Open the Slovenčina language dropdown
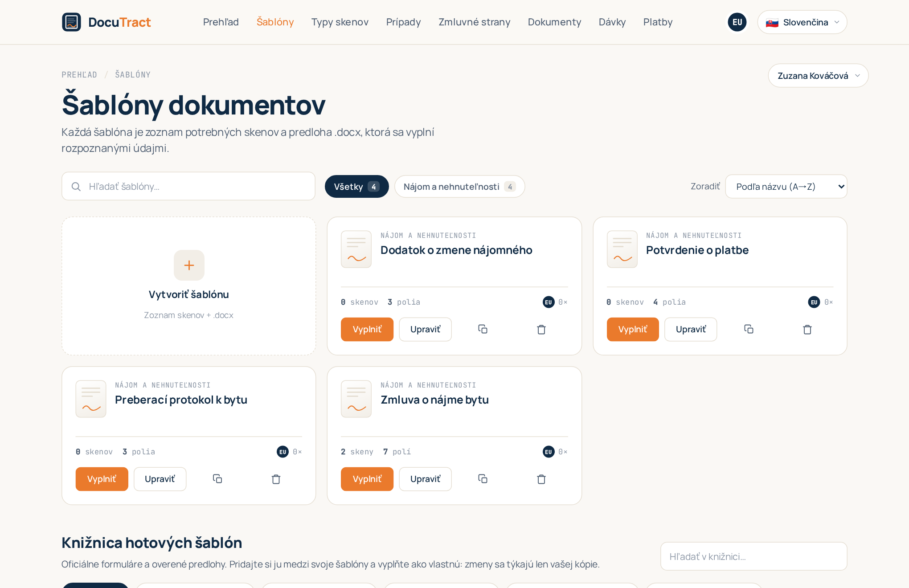 (x=802, y=22)
